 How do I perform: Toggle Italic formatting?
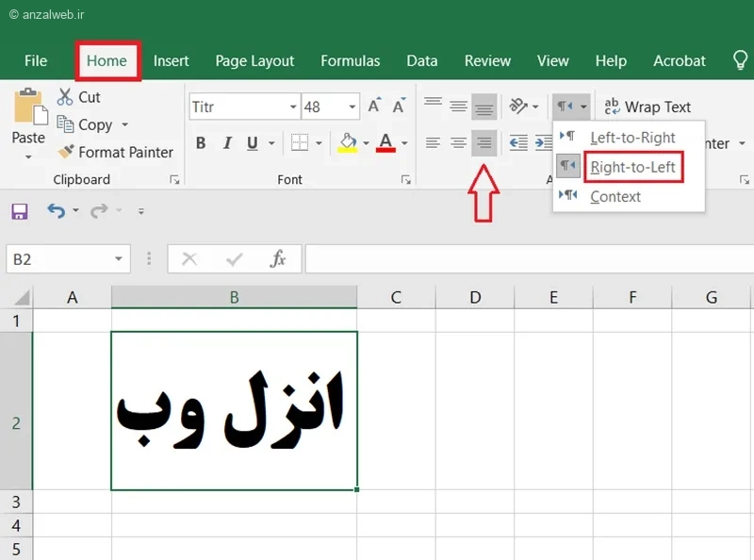(x=227, y=143)
